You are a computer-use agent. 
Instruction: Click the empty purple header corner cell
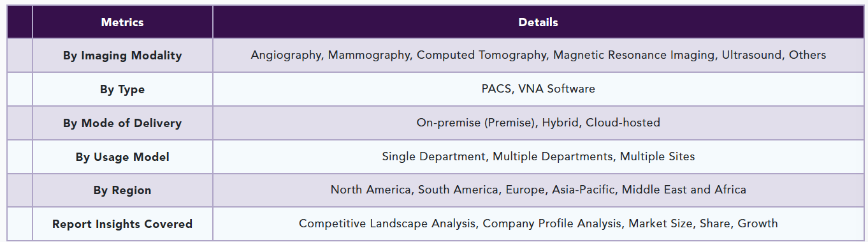tap(20, 22)
